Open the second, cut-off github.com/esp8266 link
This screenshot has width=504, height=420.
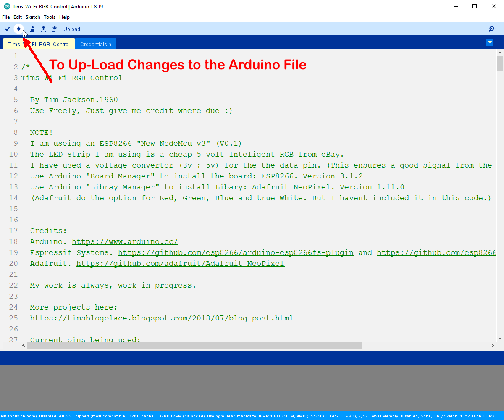coord(437,253)
